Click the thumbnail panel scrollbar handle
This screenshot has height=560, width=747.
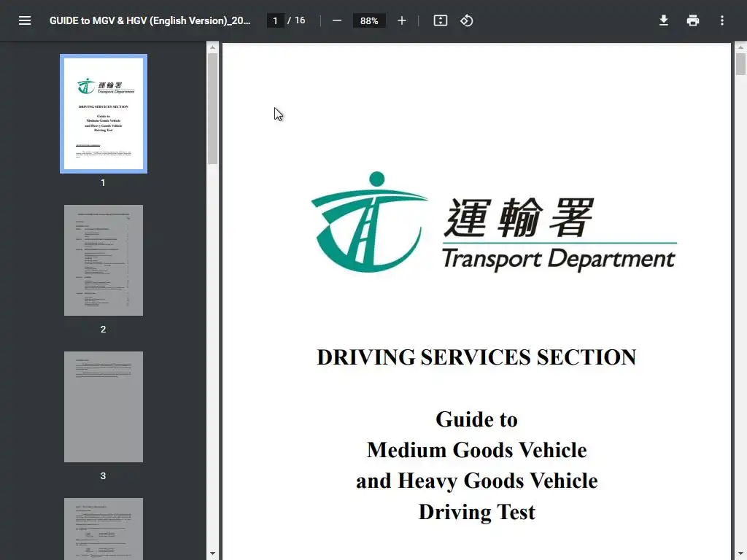pos(212,109)
